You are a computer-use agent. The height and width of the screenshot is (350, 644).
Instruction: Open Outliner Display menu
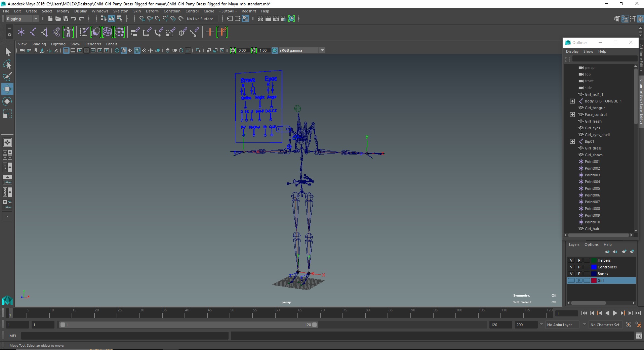[572, 51]
